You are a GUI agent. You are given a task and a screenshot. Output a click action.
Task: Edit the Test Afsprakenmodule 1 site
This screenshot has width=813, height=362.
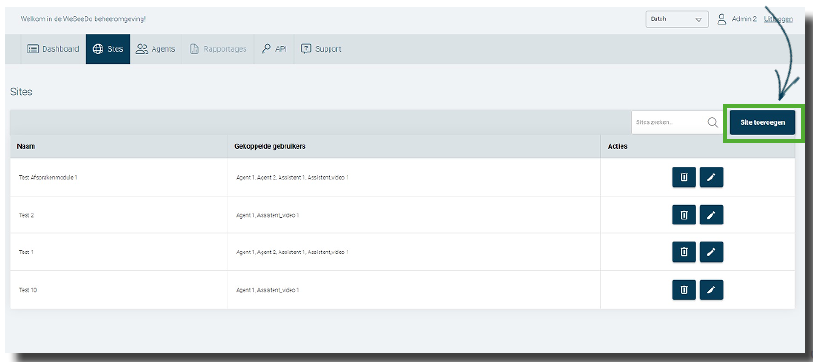click(x=711, y=177)
